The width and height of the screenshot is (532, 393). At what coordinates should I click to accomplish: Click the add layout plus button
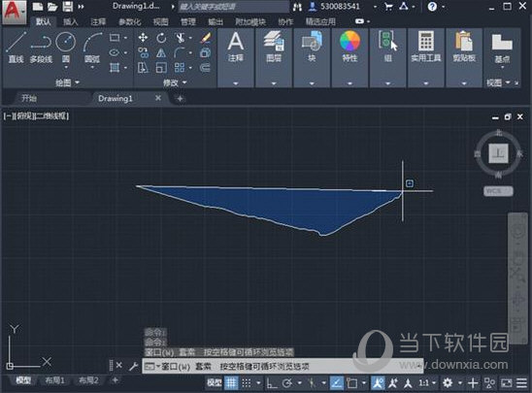click(115, 380)
